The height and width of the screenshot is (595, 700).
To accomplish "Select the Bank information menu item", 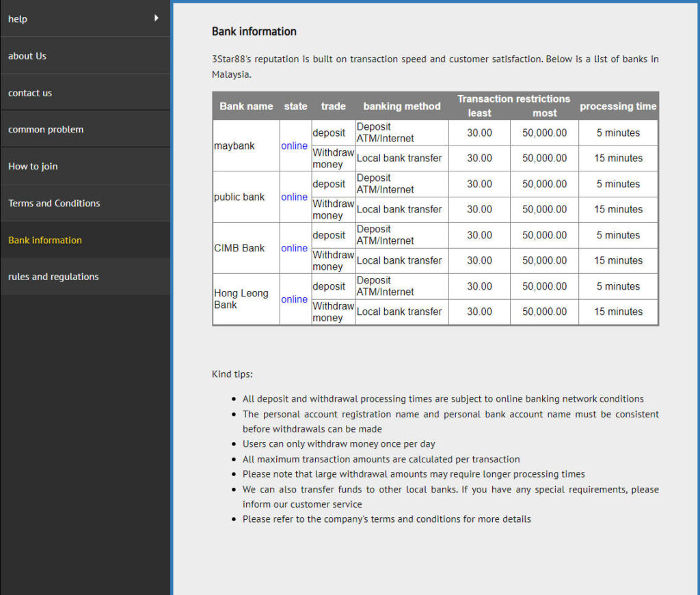I will point(85,240).
